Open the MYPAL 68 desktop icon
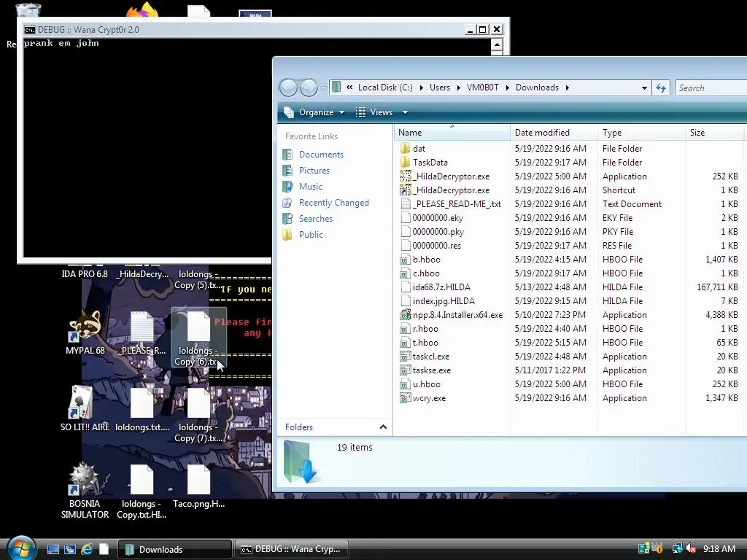This screenshot has height=560, width=747. [85, 332]
